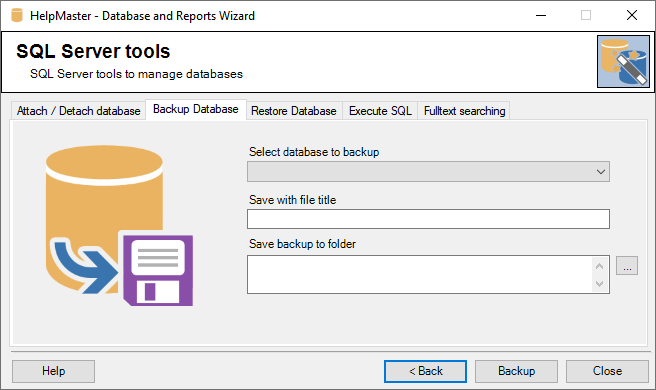This screenshot has height=390, width=656.
Task: Select the Backup Database tab
Action: tap(196, 109)
